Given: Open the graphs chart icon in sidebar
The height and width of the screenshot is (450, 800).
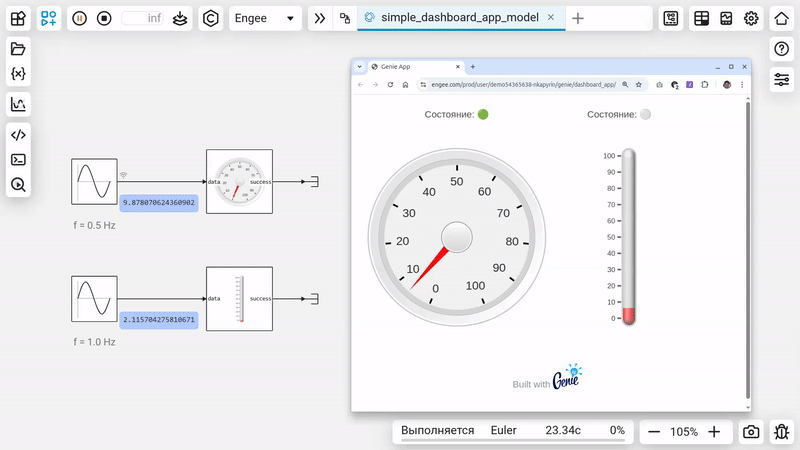Looking at the screenshot, I should [18, 104].
